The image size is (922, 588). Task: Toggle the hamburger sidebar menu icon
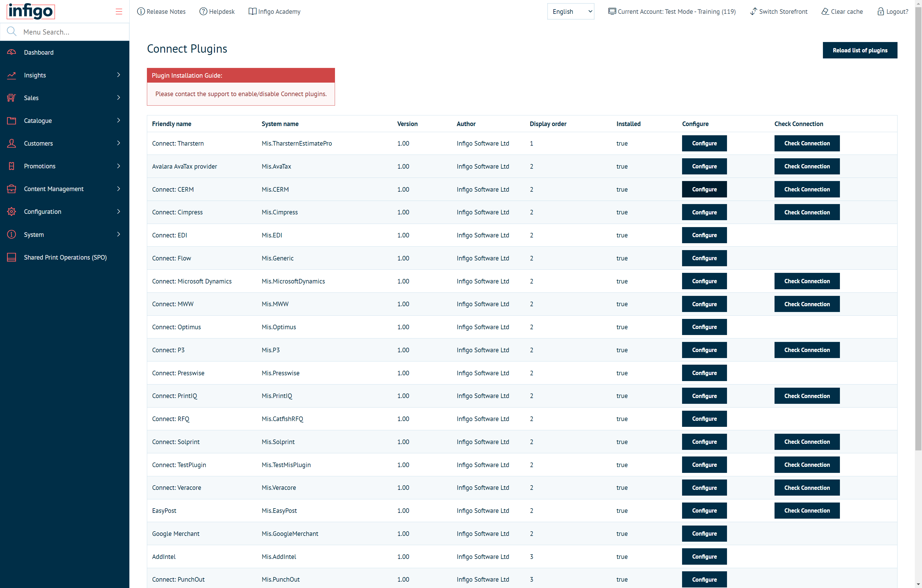click(119, 12)
